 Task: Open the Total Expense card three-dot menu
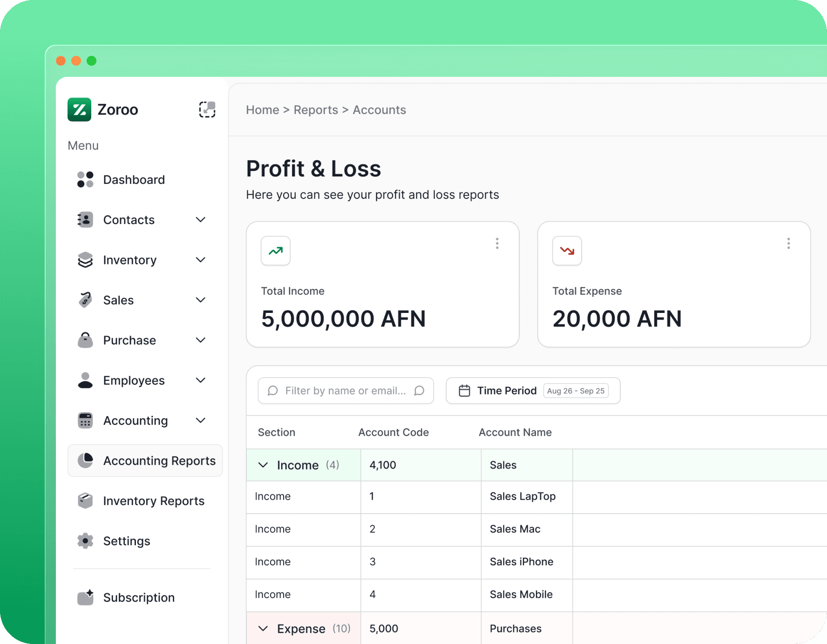coord(788,244)
